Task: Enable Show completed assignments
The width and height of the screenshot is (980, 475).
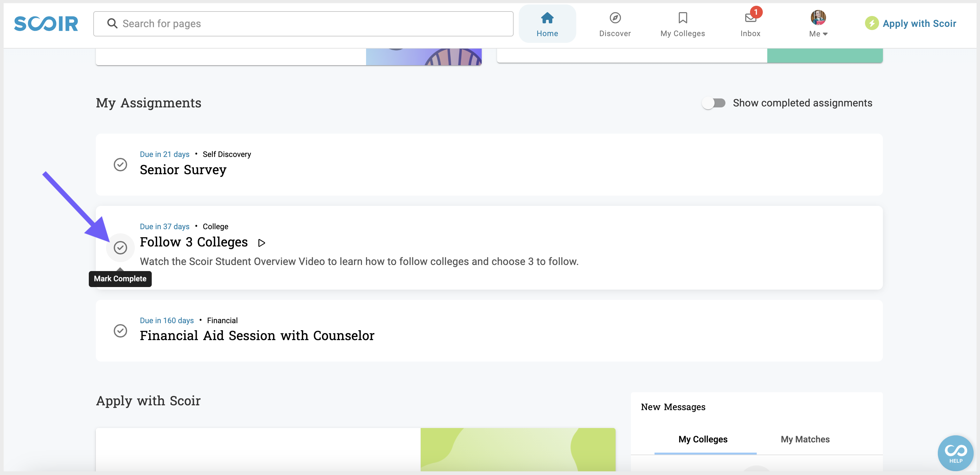Action: 714,103
